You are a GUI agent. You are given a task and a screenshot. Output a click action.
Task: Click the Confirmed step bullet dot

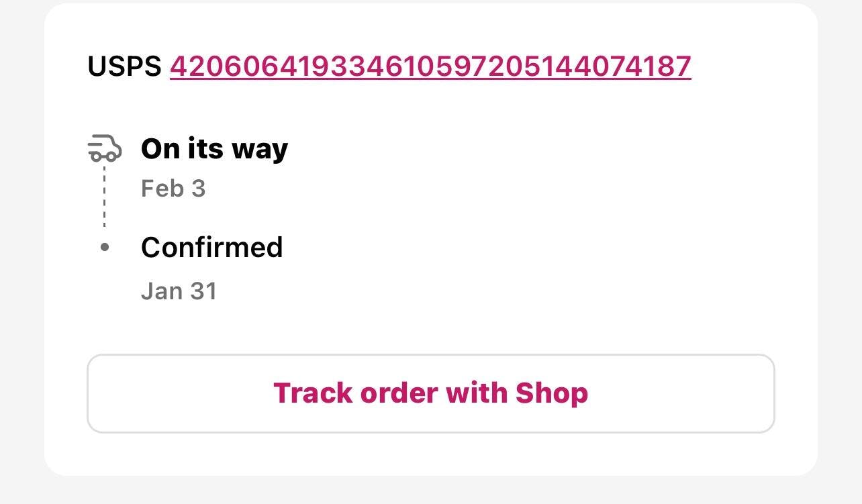(x=104, y=248)
